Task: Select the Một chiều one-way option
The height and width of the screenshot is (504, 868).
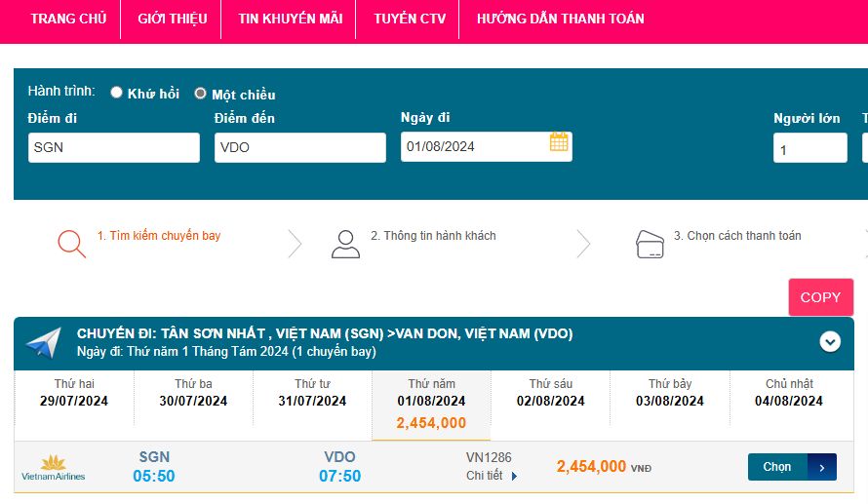Action: 200,94
